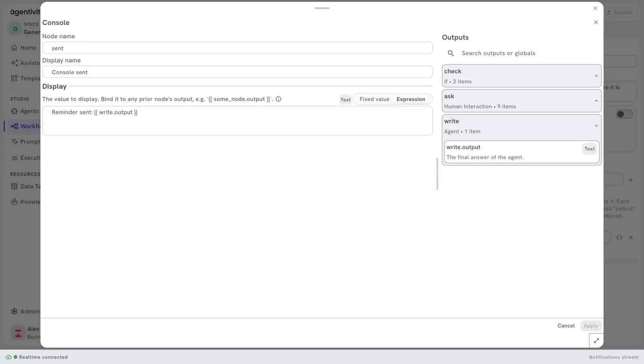Select the write.output output item
This screenshot has width=644, height=364.
[522, 152]
